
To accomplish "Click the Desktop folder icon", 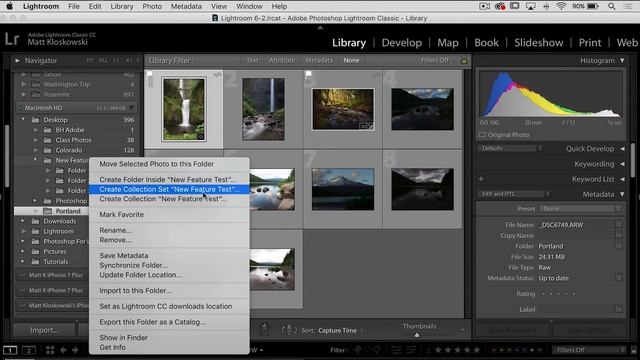I will pos(36,120).
